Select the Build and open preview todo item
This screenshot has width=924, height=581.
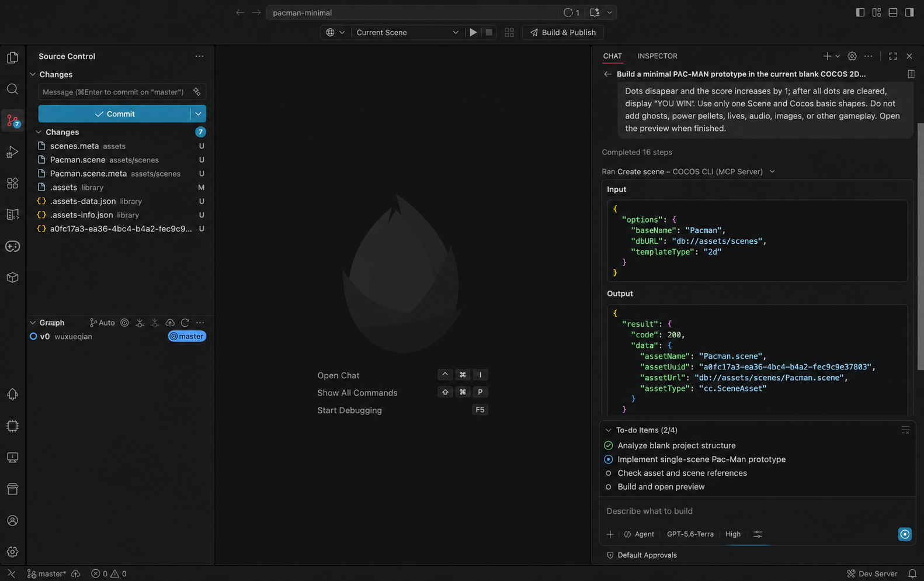(661, 487)
